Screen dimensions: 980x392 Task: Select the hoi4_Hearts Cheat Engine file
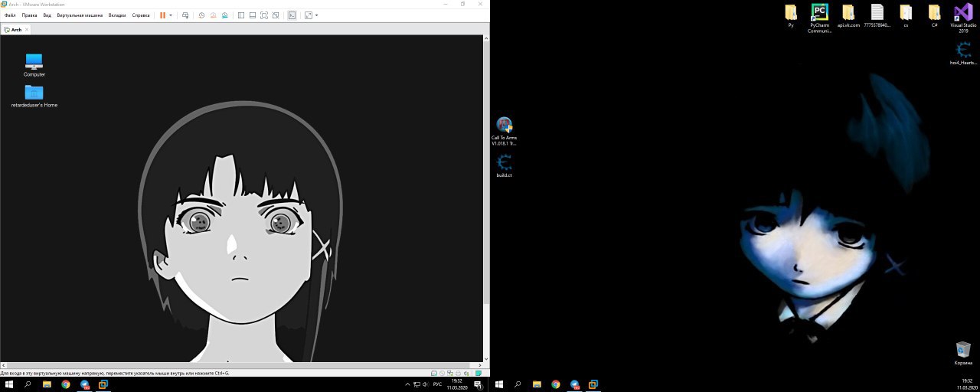[964, 54]
